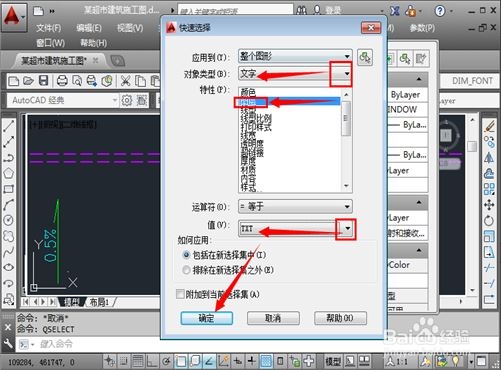The height and width of the screenshot is (370, 501).
Task: Open the Apply to (应用到) dropdown
Action: [x=295, y=56]
